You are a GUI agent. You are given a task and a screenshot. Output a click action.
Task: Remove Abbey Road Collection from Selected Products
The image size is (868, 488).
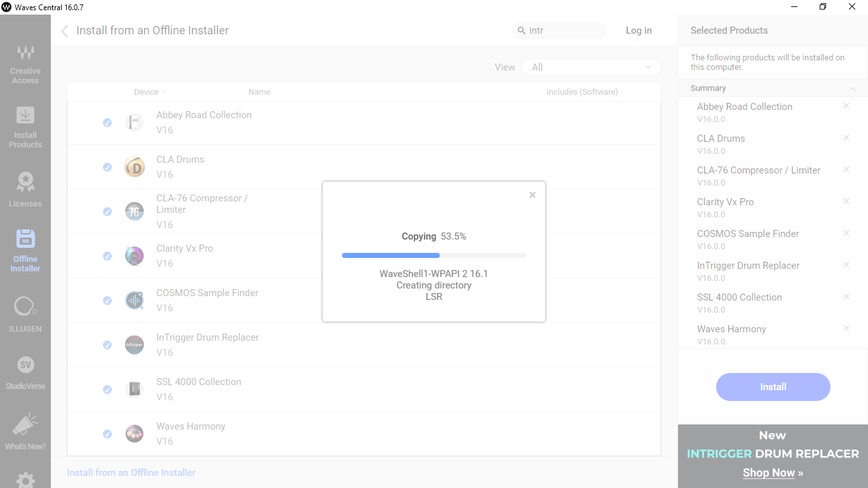(x=846, y=106)
